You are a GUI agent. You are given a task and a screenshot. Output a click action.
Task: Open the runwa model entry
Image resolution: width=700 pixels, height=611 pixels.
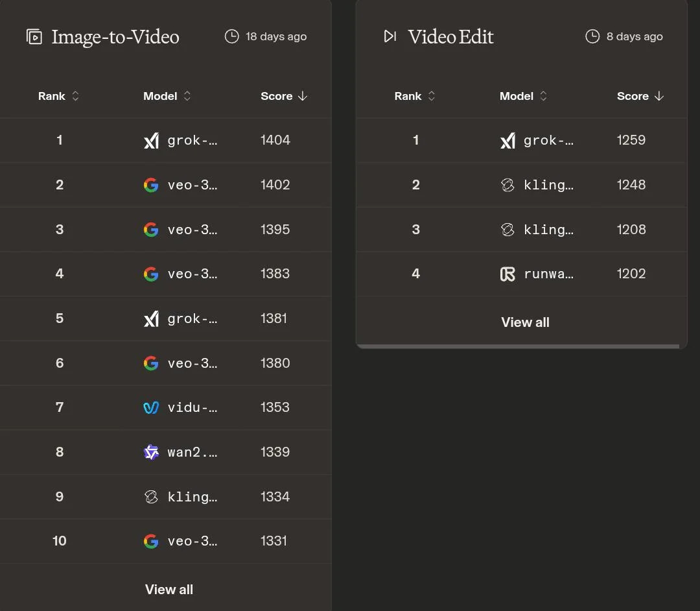[x=549, y=274]
